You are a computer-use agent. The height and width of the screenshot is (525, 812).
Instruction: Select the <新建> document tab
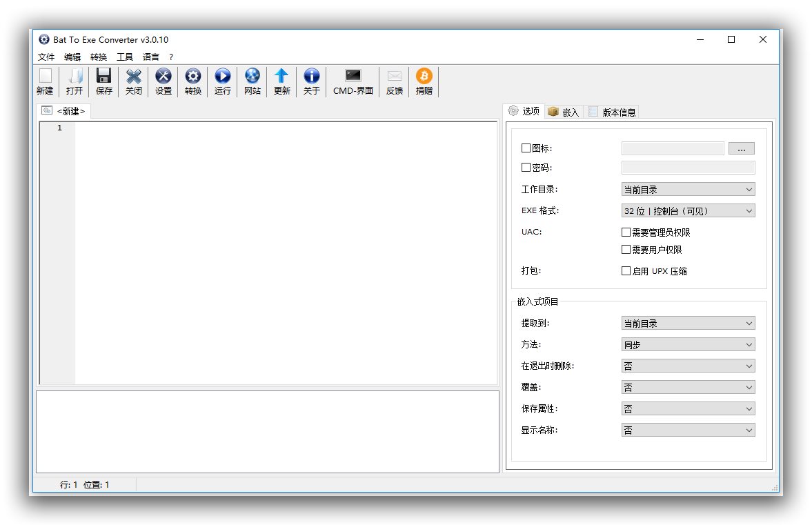click(x=63, y=111)
